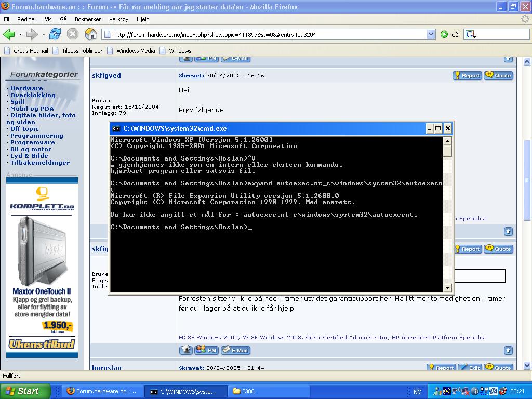The height and width of the screenshot is (399, 532).
Task: Go to Mobil og PDA category
Action: point(32,109)
